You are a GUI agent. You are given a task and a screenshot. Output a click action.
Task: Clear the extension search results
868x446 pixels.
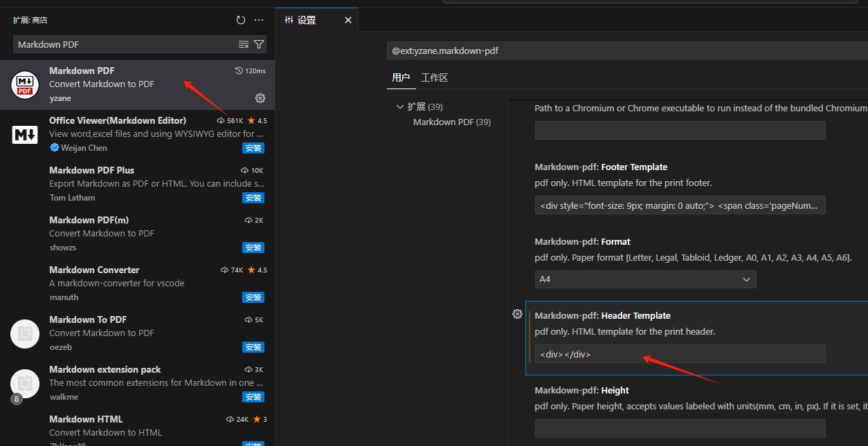pos(244,44)
